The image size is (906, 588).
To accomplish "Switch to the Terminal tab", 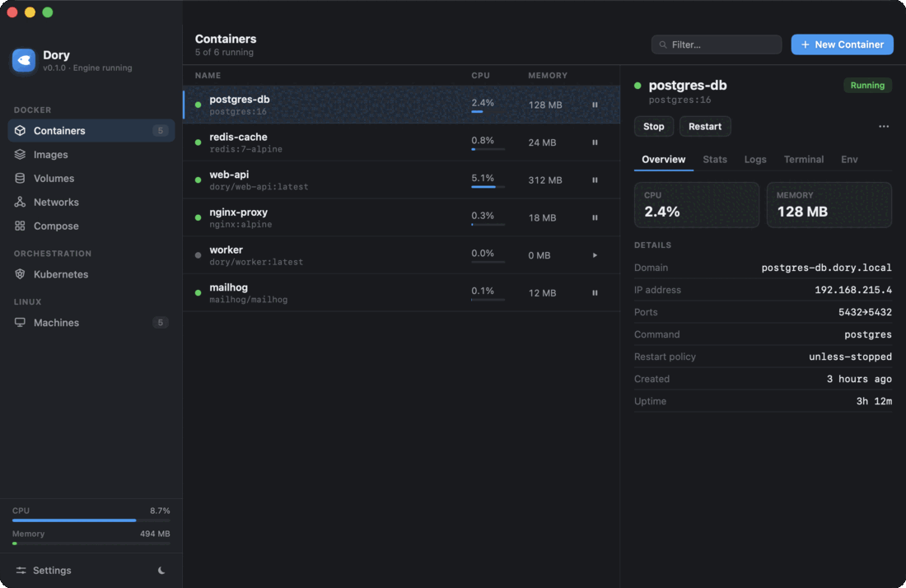I will pyautogui.click(x=803, y=160).
